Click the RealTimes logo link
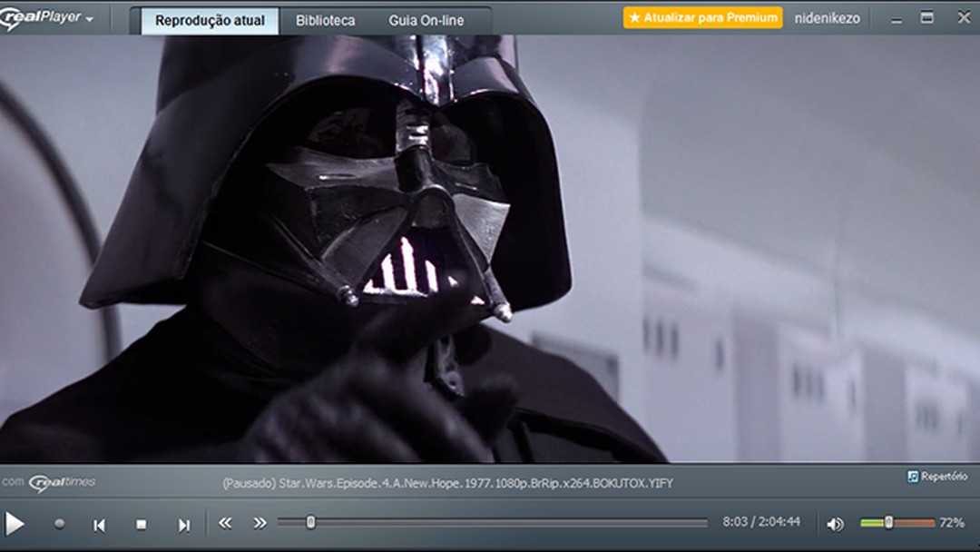 [x=62, y=482]
